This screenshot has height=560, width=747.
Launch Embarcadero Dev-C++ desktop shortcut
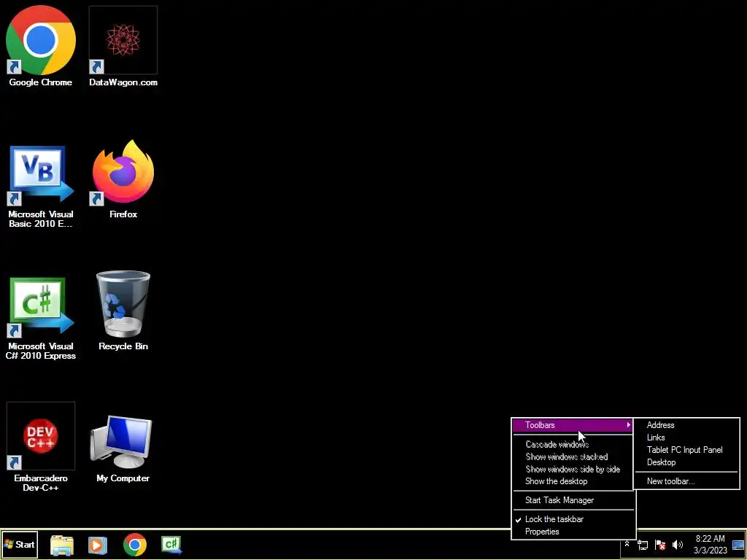point(41,447)
